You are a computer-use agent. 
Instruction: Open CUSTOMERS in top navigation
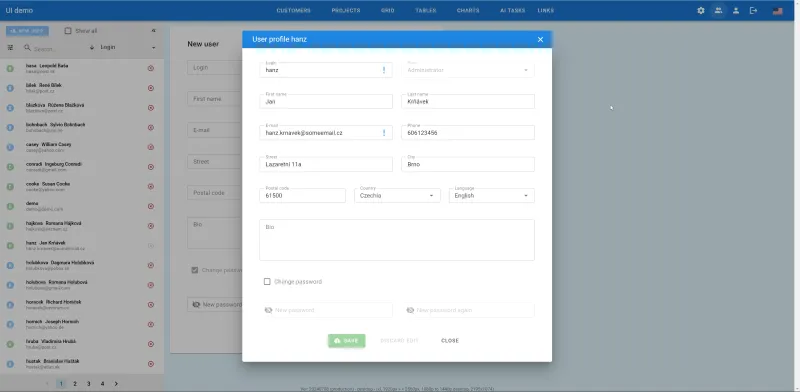click(293, 11)
